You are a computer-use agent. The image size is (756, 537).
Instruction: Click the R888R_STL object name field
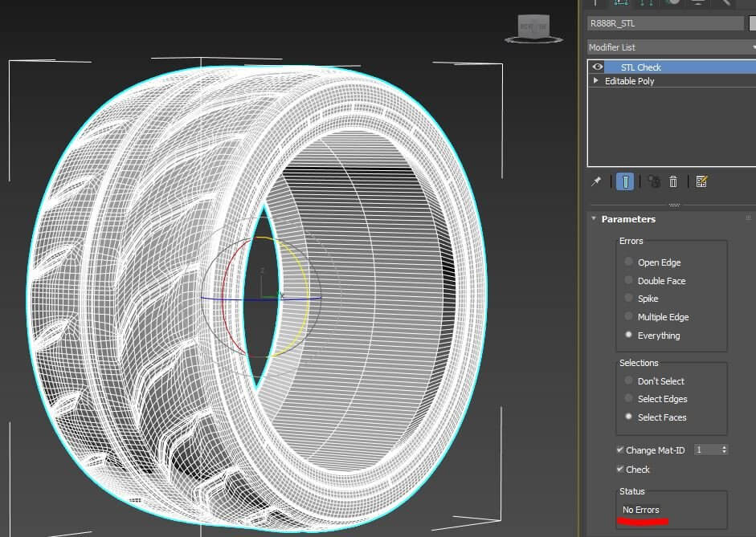click(665, 23)
